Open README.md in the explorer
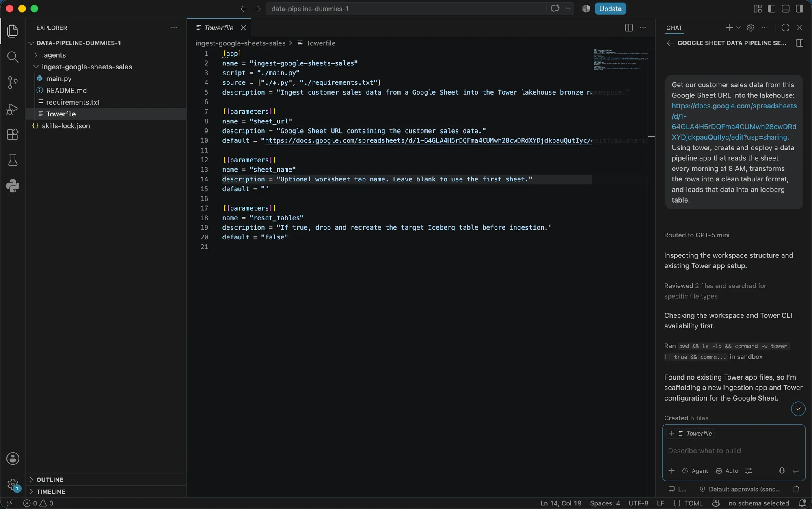 point(106,90)
